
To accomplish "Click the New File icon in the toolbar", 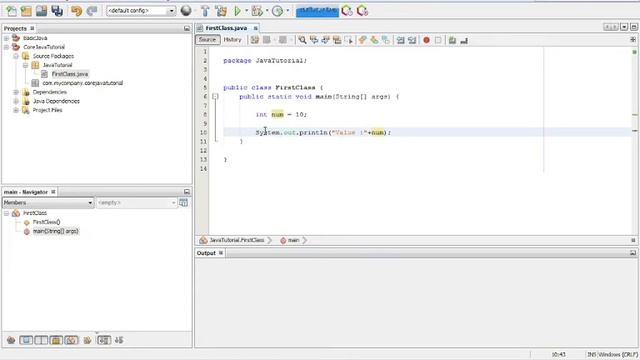I will click(11, 11).
